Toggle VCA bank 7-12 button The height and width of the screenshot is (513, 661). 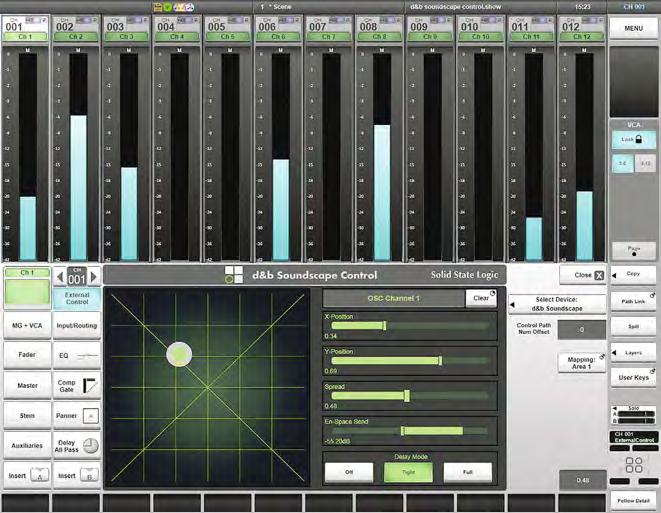coord(645,163)
